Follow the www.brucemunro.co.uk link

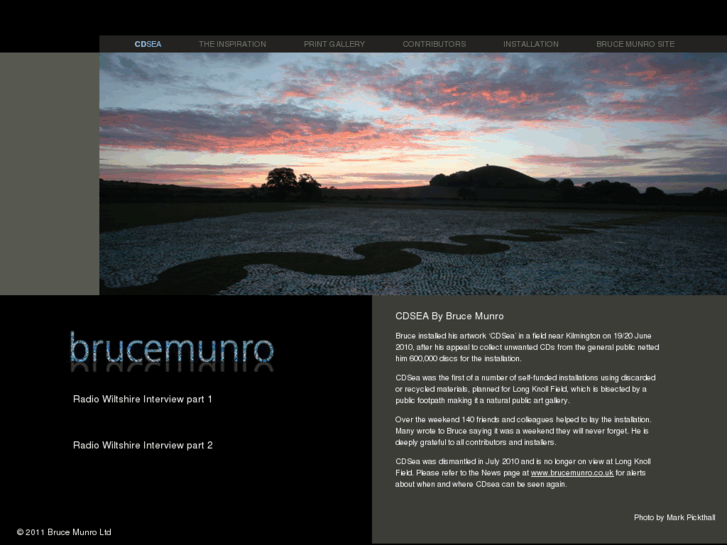[572, 473]
